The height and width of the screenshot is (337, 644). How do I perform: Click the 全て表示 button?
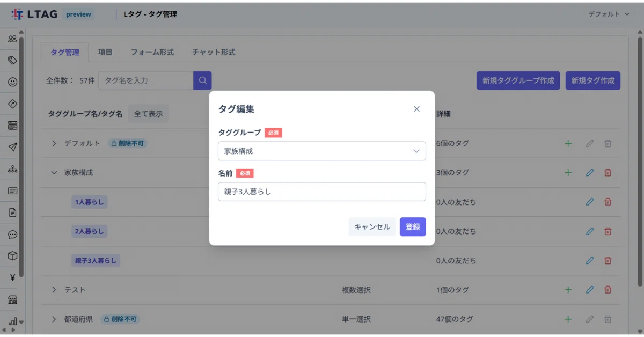148,114
